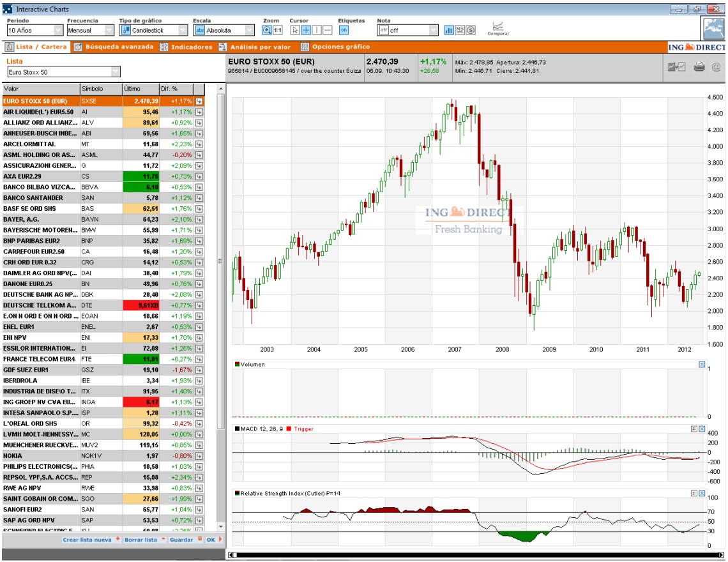The image size is (728, 562).
Task: Select the crosshair cursor mode
Action: pos(306,30)
